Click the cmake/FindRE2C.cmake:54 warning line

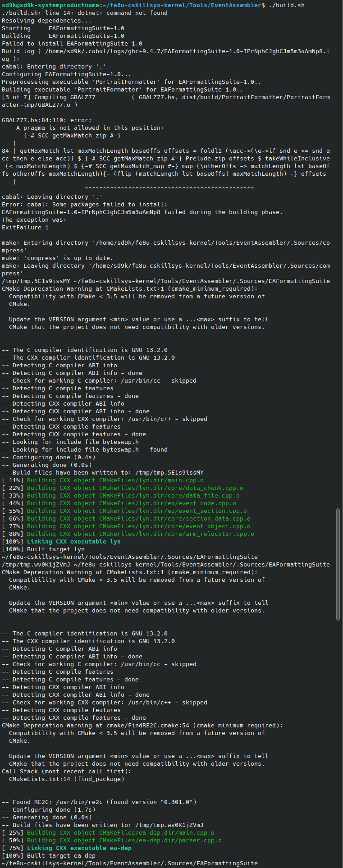(x=142, y=726)
